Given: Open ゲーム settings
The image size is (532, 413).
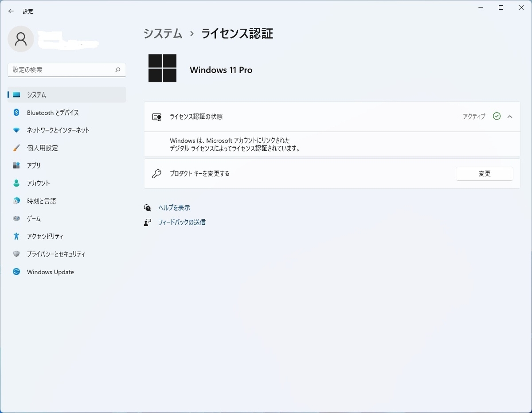Looking at the screenshot, I should 34,218.
